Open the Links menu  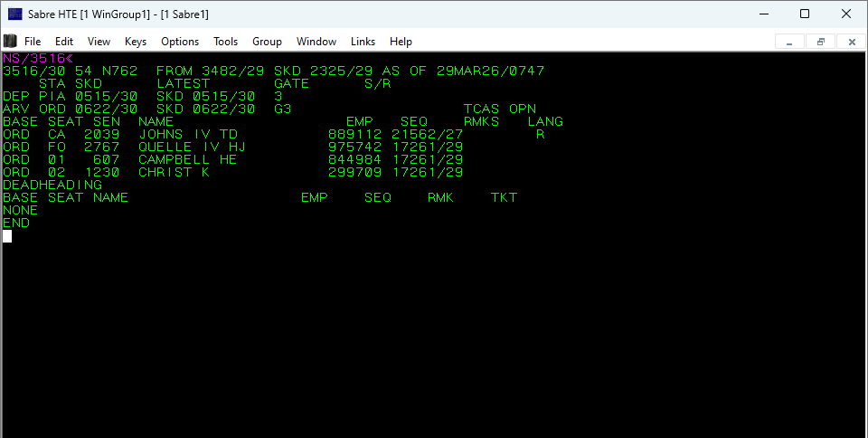pyautogui.click(x=363, y=42)
